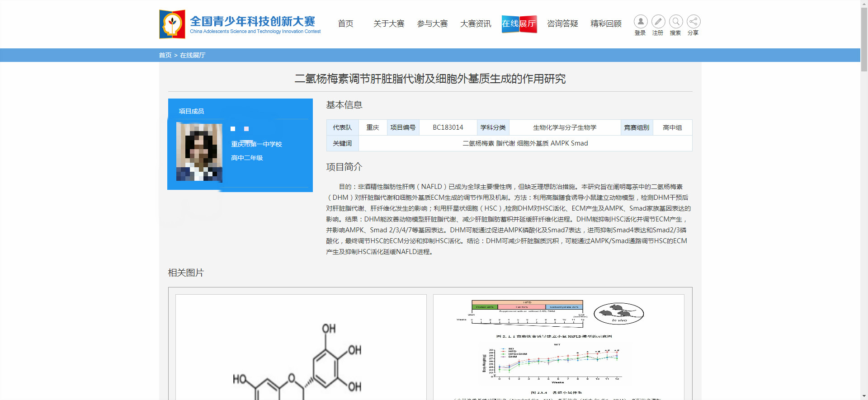Click the 生物化学与分子生物学 category cell
The image size is (868, 400).
click(565, 127)
